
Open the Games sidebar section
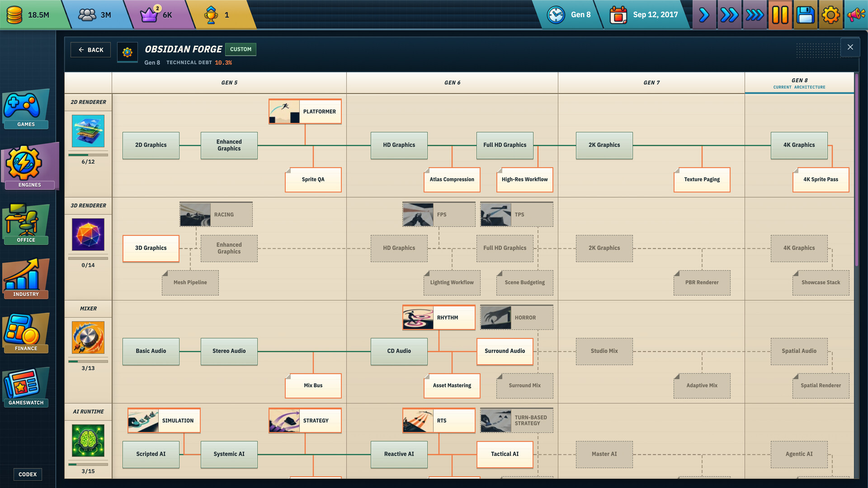click(26, 109)
